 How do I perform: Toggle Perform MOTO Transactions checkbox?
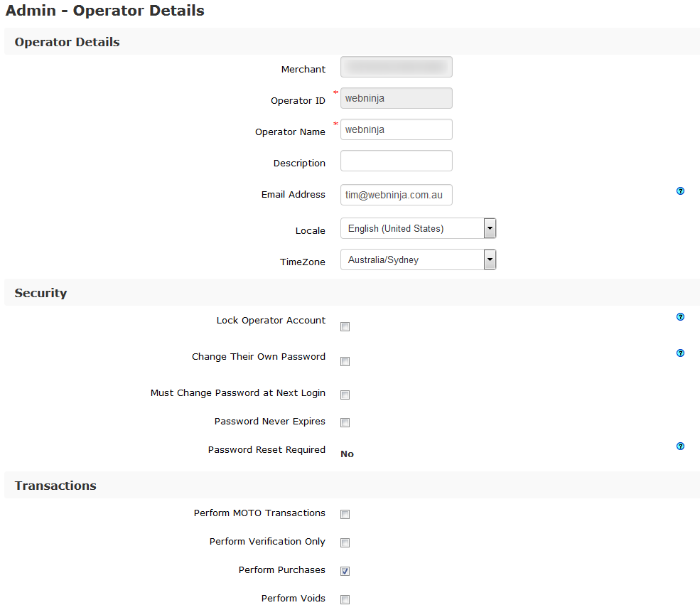coord(345,515)
